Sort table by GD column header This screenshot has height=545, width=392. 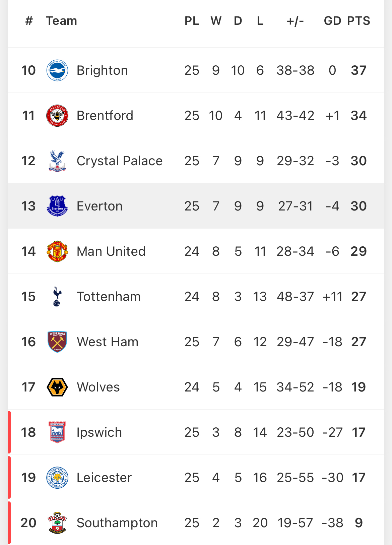click(x=332, y=21)
